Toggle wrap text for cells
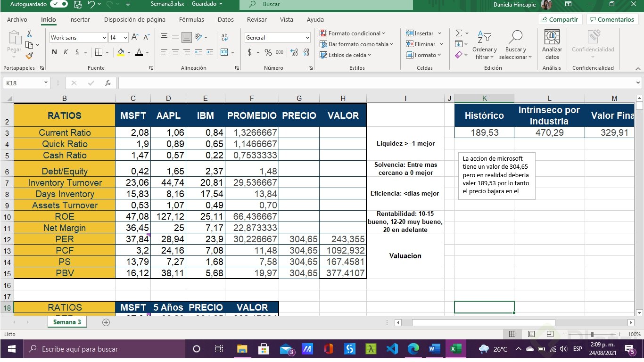The height and width of the screenshot is (362, 644). click(x=224, y=37)
